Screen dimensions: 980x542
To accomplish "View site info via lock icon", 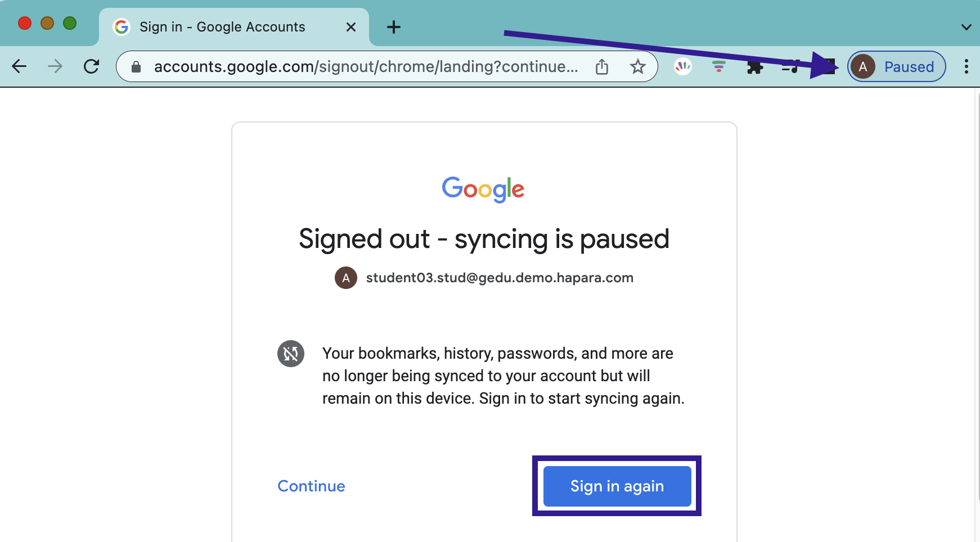I will coord(136,67).
